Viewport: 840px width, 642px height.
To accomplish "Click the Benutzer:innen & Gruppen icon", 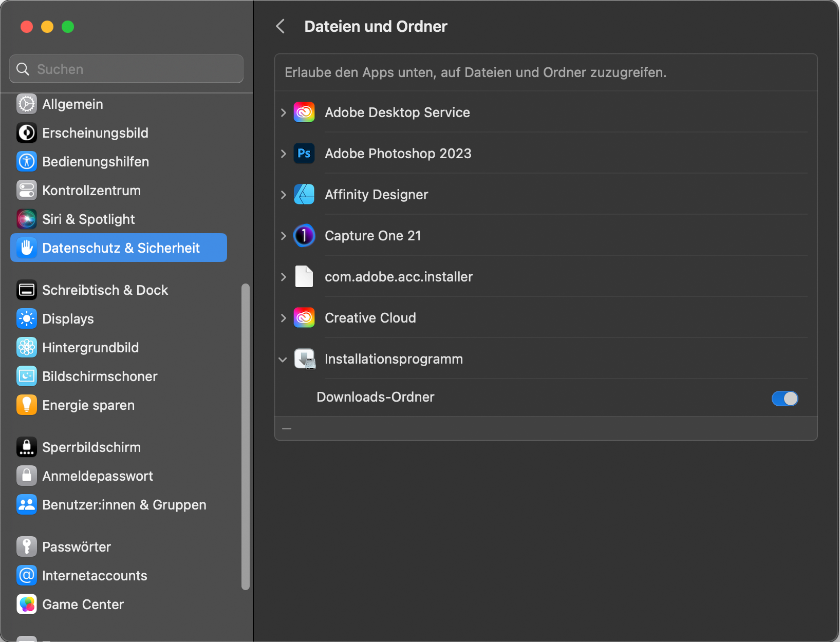I will [x=27, y=505].
